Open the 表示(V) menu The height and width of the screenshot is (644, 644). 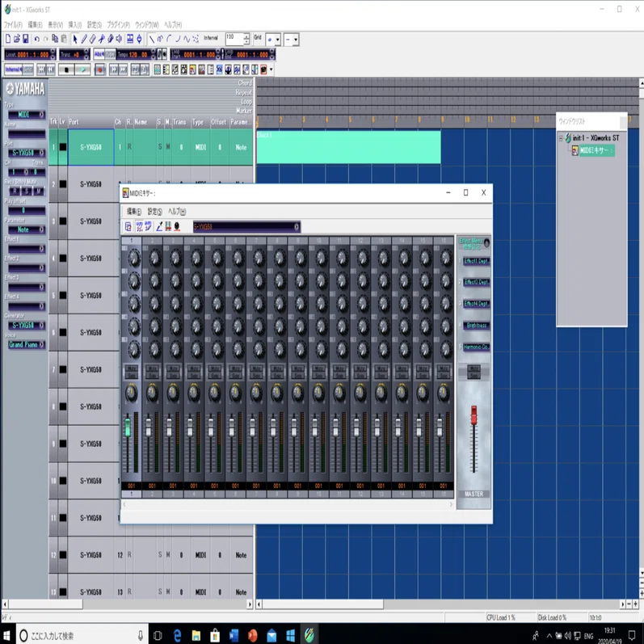click(x=56, y=24)
